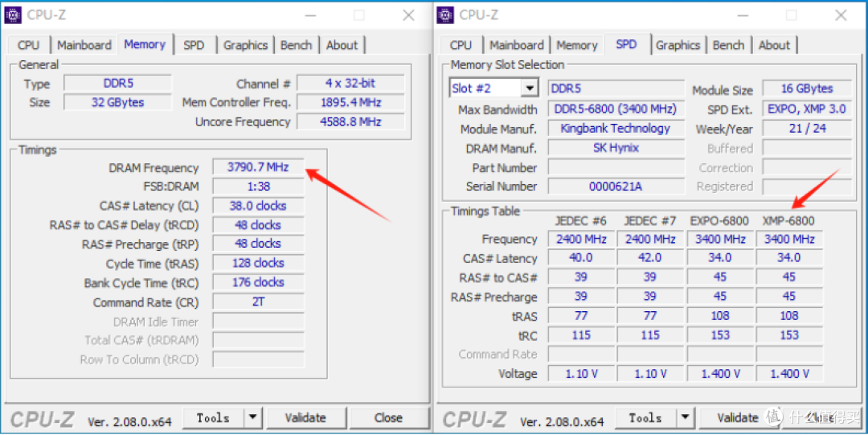Switch to CPU tab in right window
This screenshot has width=868, height=435.
(461, 46)
